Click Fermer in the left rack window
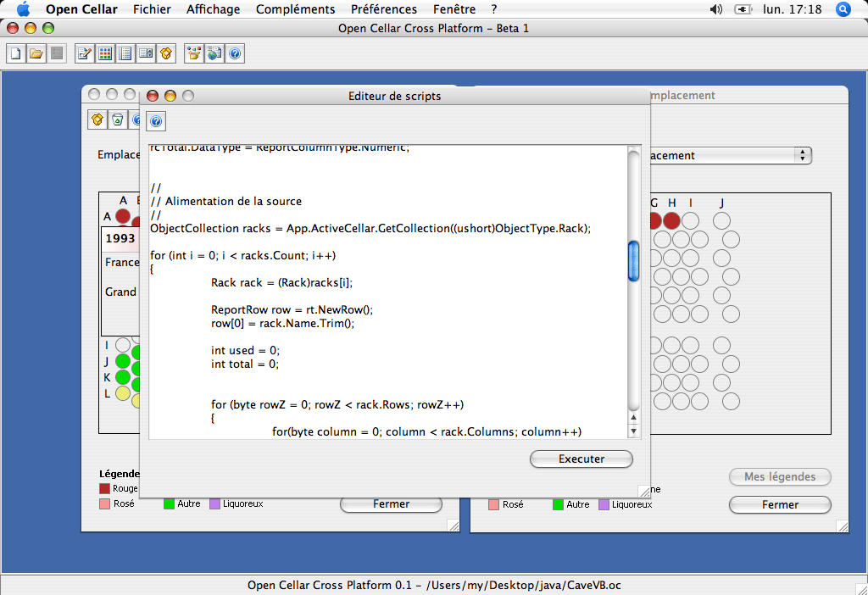The height and width of the screenshot is (595, 868). point(391,504)
